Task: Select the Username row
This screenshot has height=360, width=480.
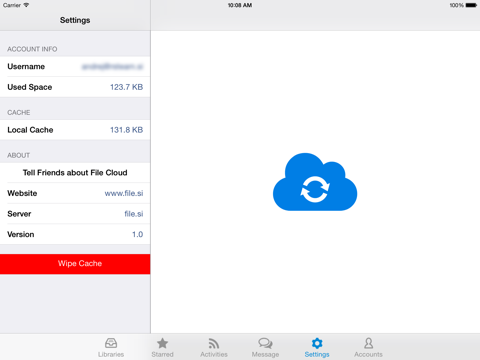Action: (x=75, y=67)
